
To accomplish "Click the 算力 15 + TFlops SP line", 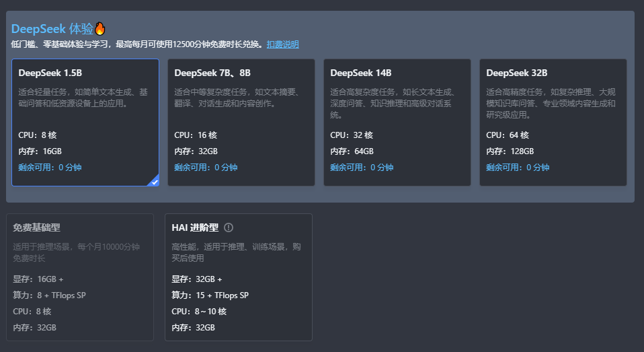I will [x=210, y=295].
